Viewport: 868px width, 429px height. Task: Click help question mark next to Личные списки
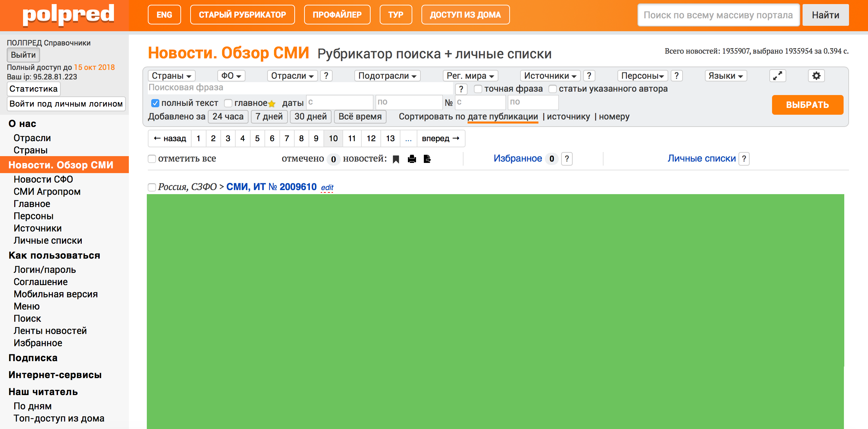[744, 159]
